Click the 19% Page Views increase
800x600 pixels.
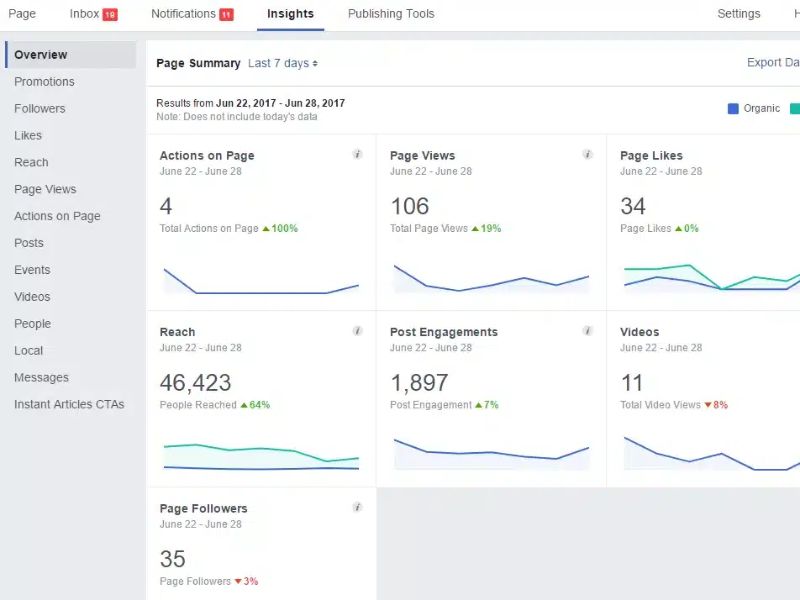[487, 228]
